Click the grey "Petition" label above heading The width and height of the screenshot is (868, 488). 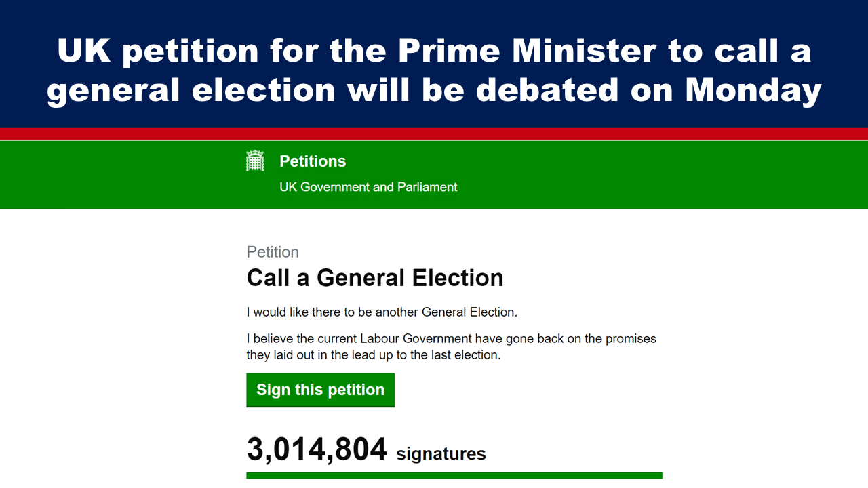point(273,252)
